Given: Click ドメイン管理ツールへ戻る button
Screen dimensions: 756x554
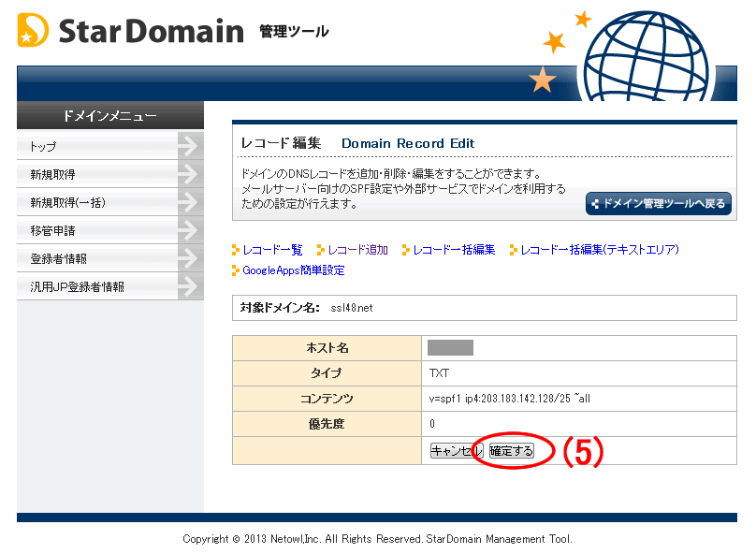Looking at the screenshot, I should click(658, 203).
